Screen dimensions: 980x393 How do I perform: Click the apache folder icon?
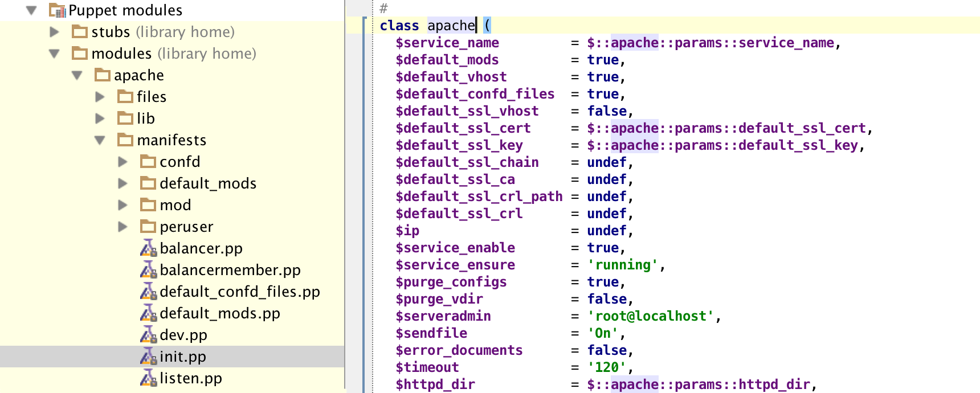click(x=103, y=75)
